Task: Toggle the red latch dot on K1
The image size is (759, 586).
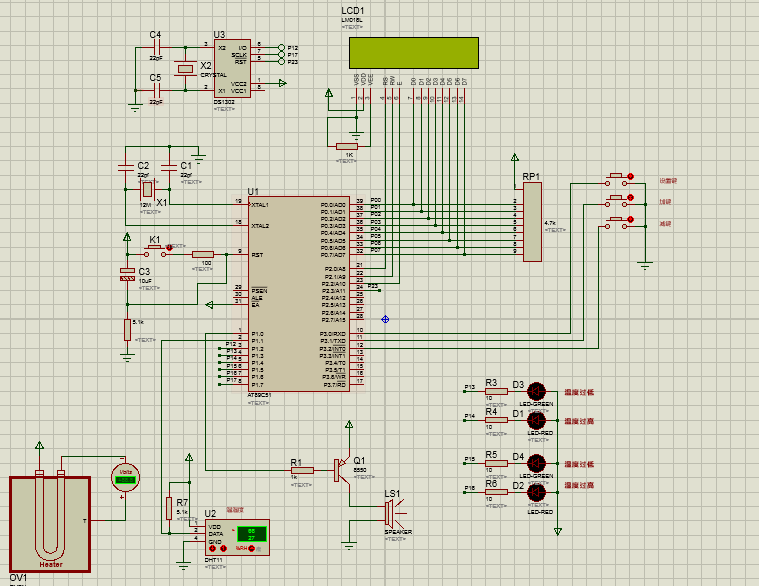Action: [x=169, y=247]
